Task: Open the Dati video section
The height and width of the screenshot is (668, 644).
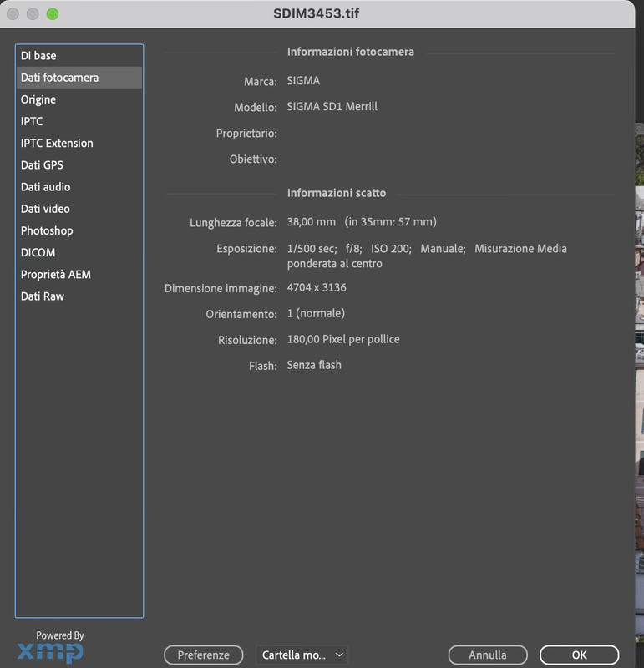Action: 79,209
